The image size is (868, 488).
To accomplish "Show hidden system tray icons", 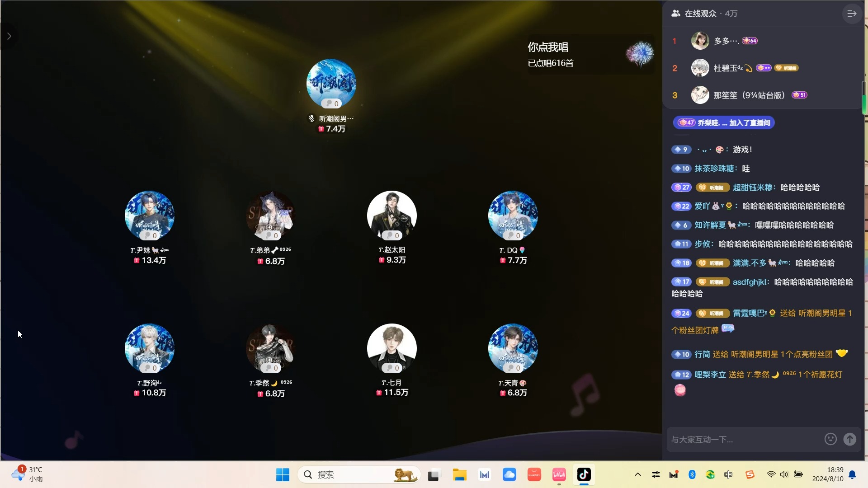I will click(x=638, y=474).
